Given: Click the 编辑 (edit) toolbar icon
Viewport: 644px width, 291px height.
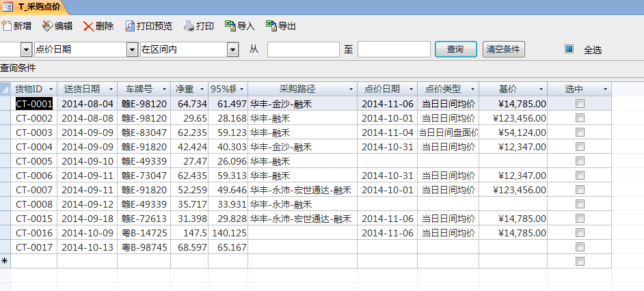Looking at the screenshot, I should [x=47, y=27].
